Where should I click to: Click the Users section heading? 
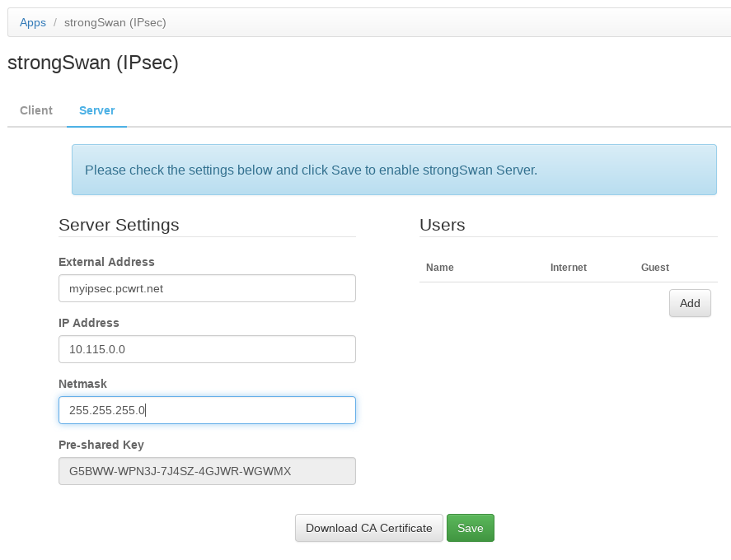[442, 225]
